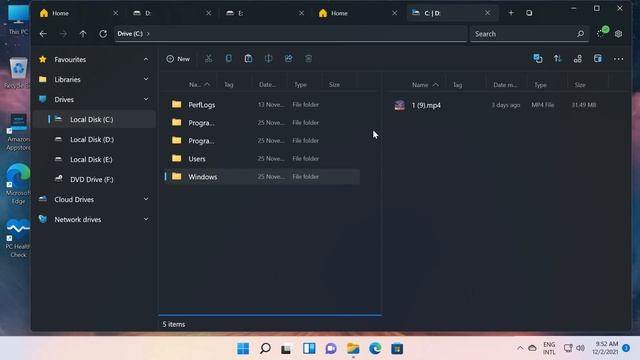Open the Chat app from taskbar
640x360 pixels.
pyautogui.click(x=331, y=349)
